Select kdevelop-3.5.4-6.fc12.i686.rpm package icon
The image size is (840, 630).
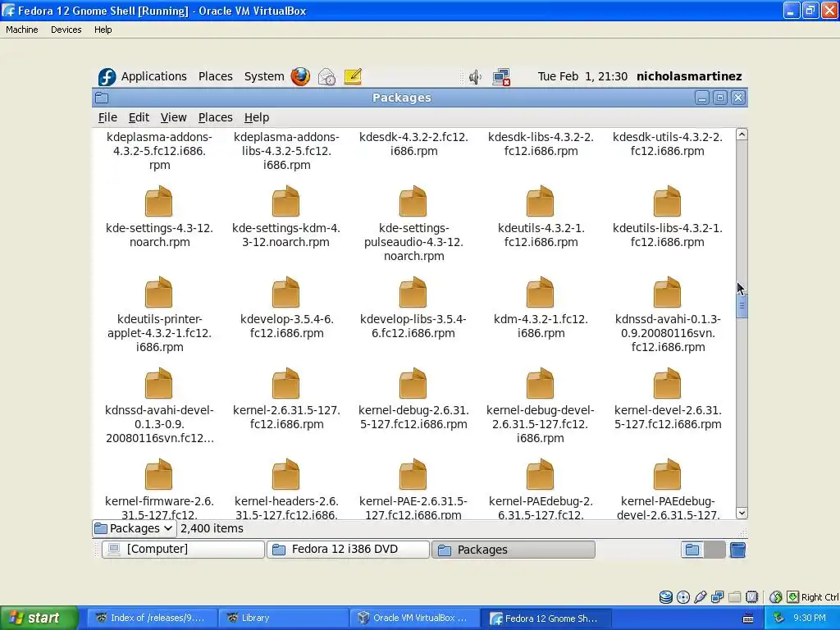coord(285,292)
